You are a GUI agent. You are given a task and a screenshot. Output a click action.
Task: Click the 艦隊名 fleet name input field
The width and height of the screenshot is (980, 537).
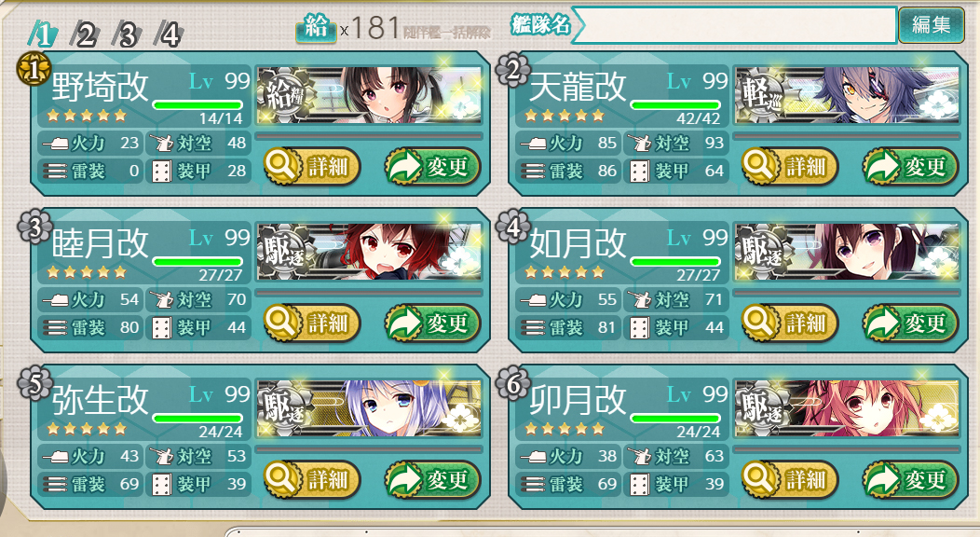734,25
